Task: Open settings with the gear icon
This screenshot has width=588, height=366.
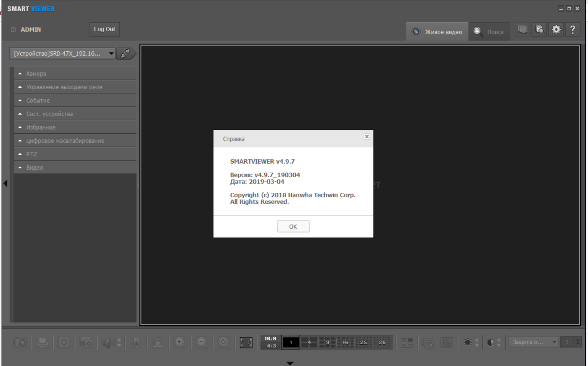Action: point(556,30)
